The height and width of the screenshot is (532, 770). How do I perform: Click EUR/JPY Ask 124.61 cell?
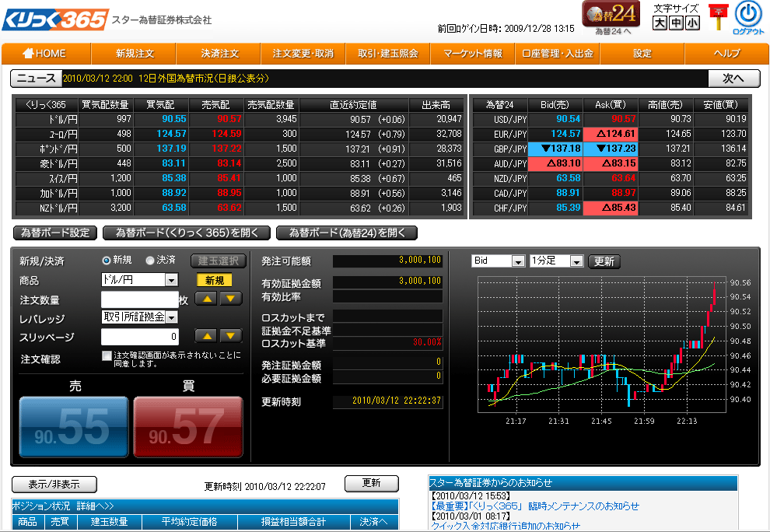611,134
